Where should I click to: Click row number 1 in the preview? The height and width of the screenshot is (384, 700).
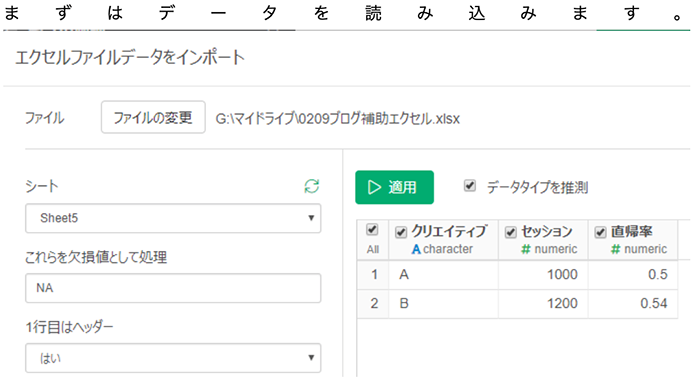pyautogui.click(x=374, y=275)
